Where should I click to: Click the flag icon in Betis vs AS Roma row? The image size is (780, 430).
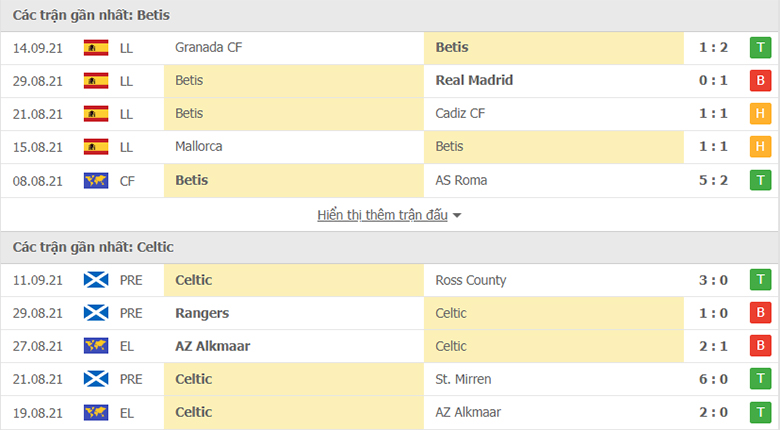coord(96,180)
